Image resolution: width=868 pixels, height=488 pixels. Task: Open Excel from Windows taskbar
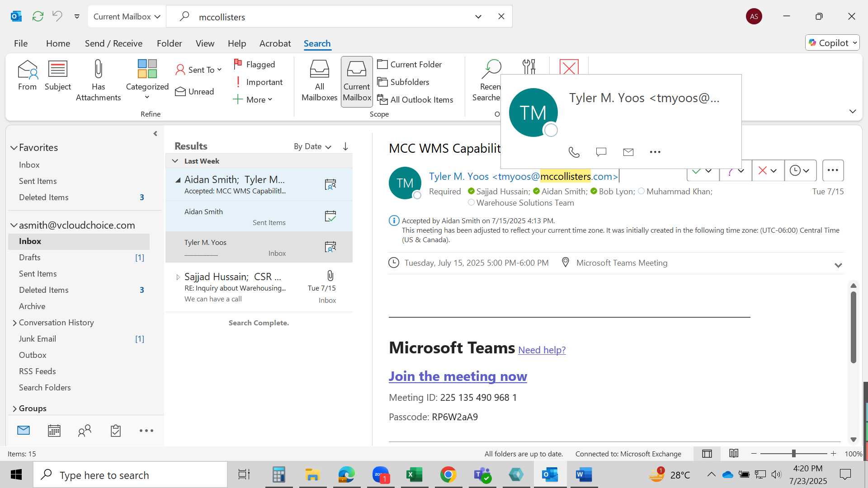click(x=414, y=474)
